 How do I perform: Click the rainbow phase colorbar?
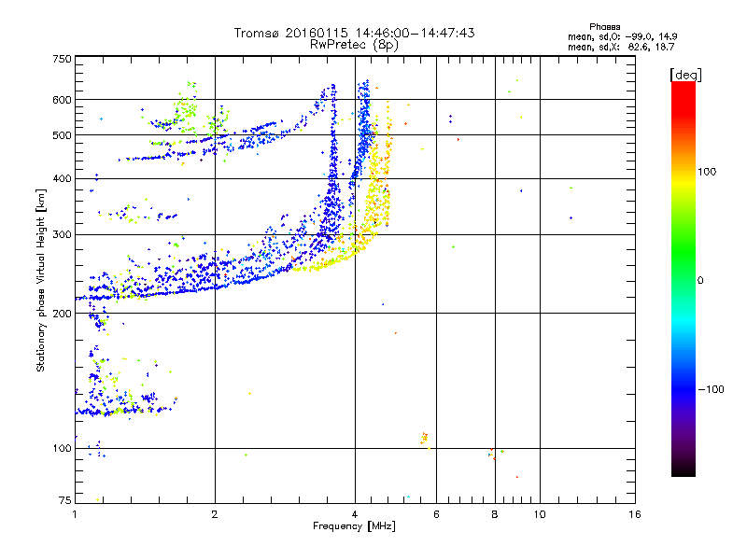(684, 278)
